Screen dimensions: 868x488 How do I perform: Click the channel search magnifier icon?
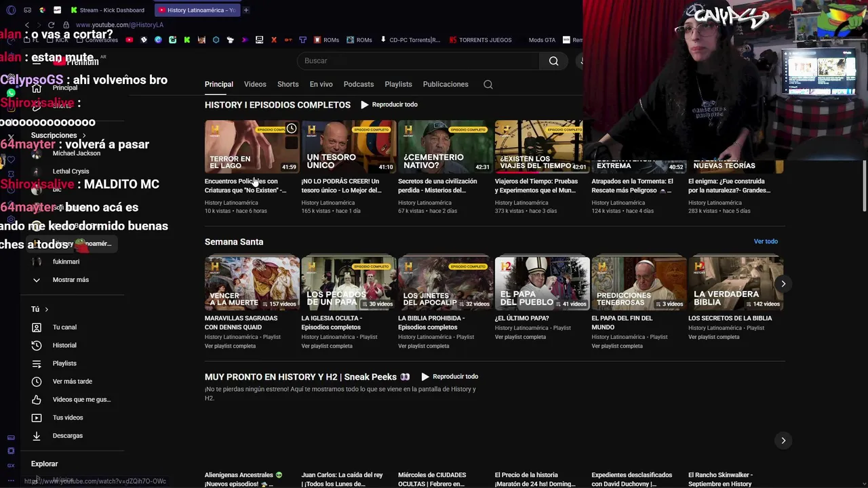tap(488, 85)
